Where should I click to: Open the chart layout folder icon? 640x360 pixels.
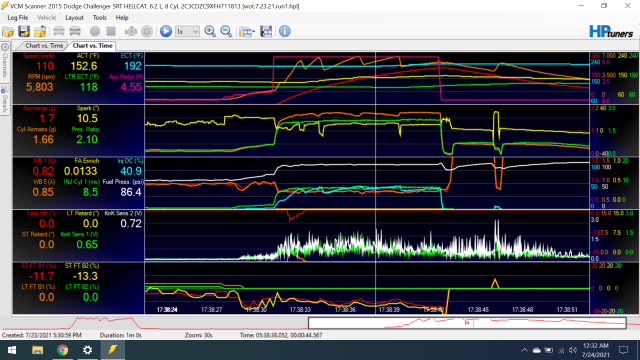click(245, 31)
